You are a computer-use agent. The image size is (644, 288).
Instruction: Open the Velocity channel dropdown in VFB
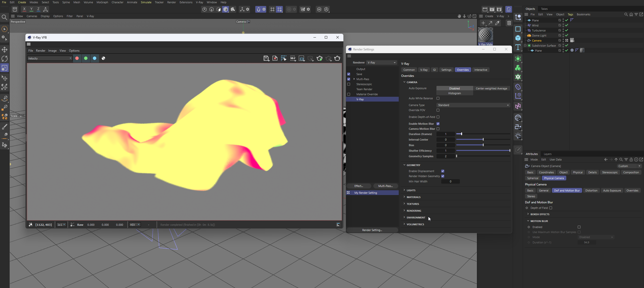[50, 58]
